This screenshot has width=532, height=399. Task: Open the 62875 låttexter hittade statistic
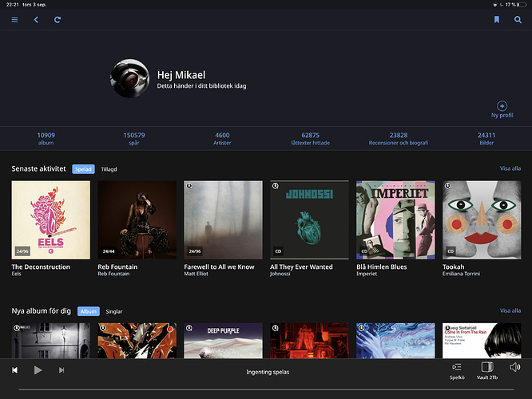tap(311, 139)
